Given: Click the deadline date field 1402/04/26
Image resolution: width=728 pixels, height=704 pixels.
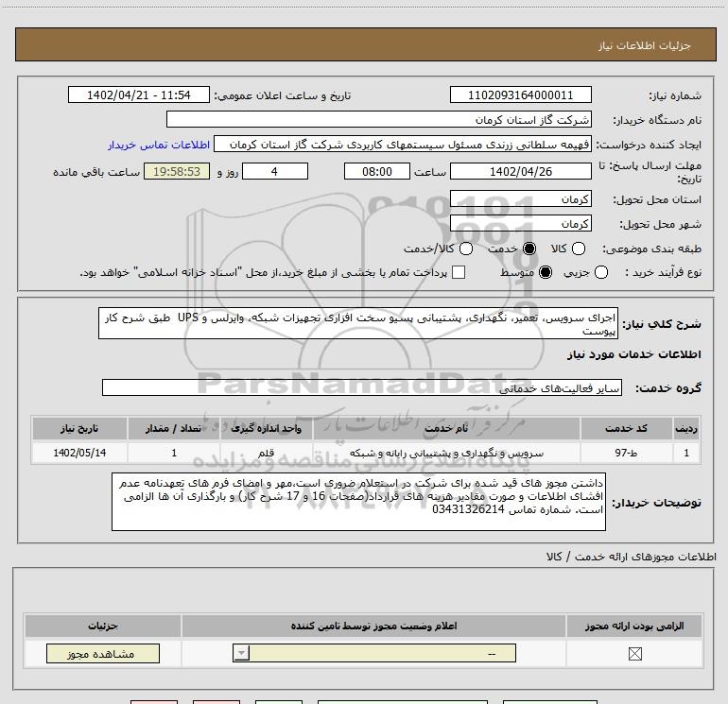Looking at the screenshot, I should pos(520,172).
